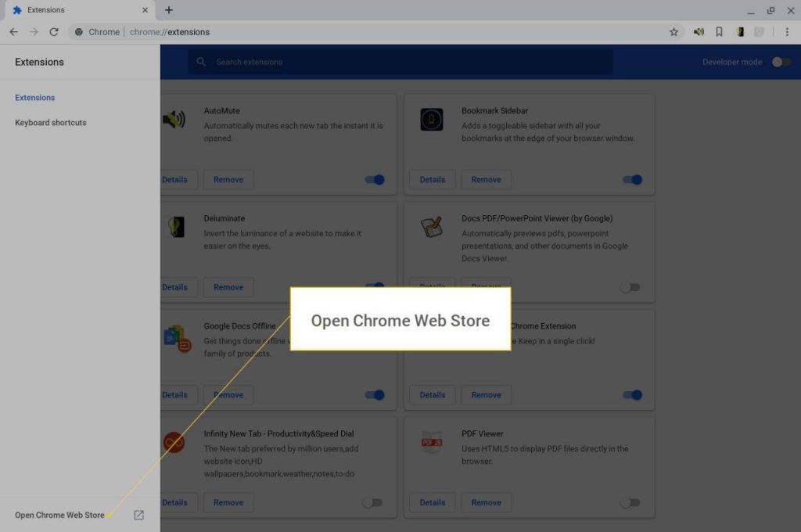Viewport: 801px width, 532px height.
Task: Click the AutoMute speaker toolbar icon
Action: (699, 31)
